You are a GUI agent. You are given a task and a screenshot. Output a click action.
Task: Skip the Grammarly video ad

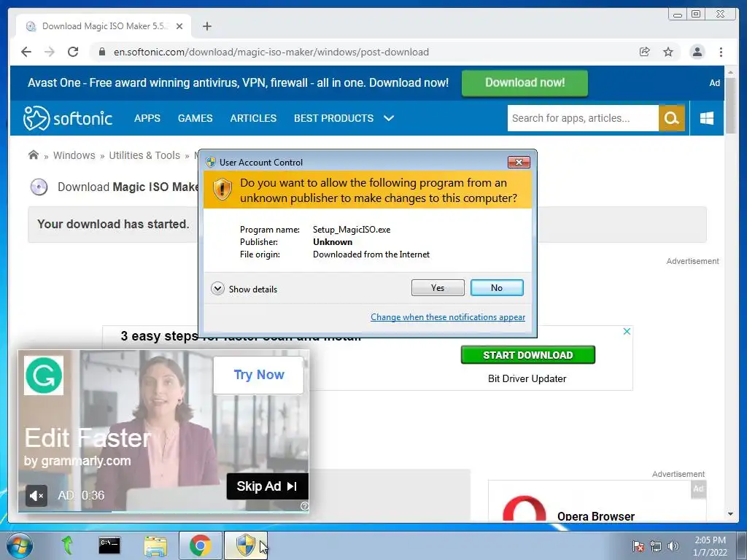coord(267,486)
